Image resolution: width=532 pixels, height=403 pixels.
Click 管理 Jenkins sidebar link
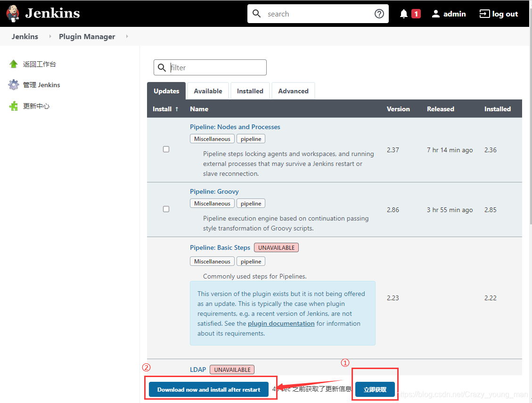(x=41, y=85)
